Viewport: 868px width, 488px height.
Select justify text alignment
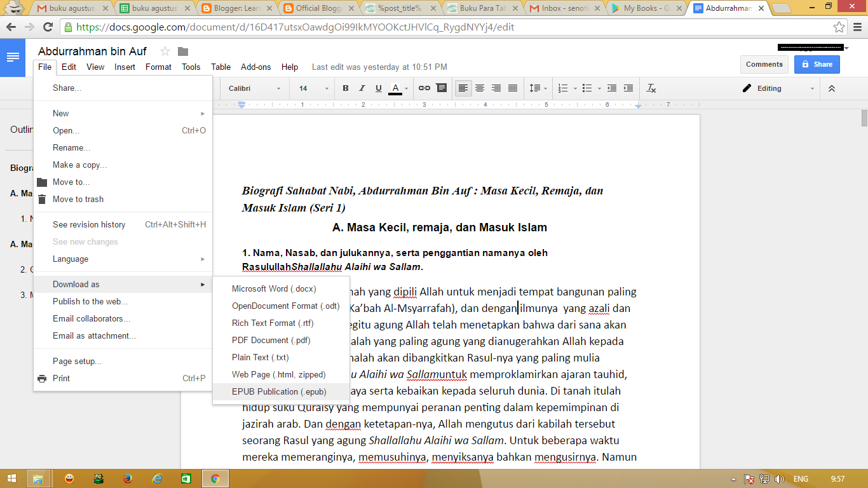(513, 88)
